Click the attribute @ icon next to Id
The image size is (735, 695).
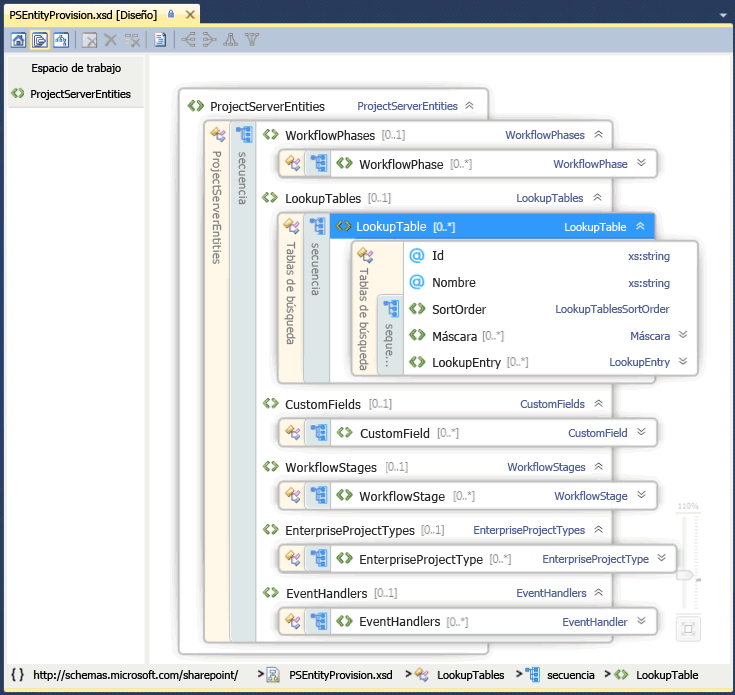coord(417,255)
